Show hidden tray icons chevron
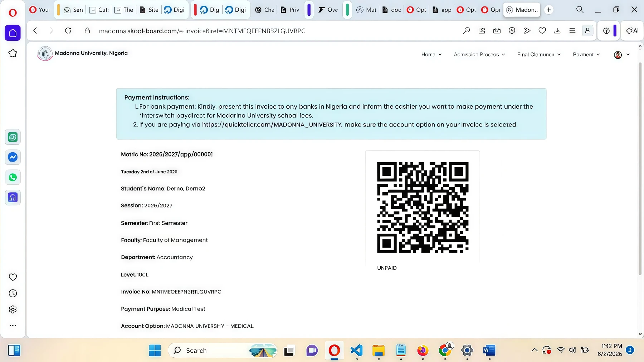This screenshot has height=362, width=644. click(535, 350)
